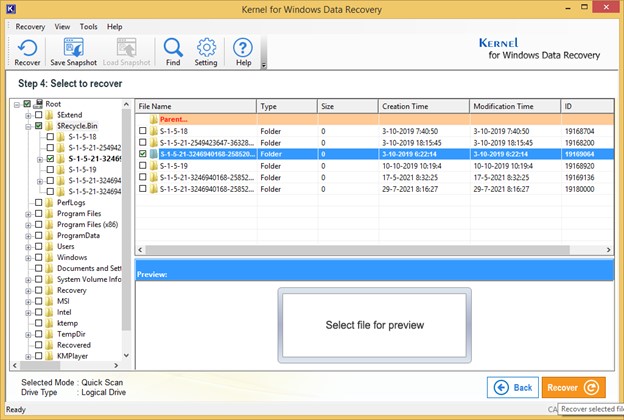Click the orange Recover button
The width and height of the screenshot is (624, 420).
[573, 387]
